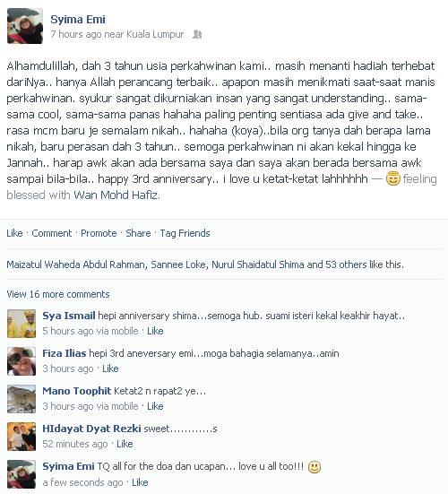Click Tag Friends link
This screenshot has width=448, height=494.
click(185, 233)
